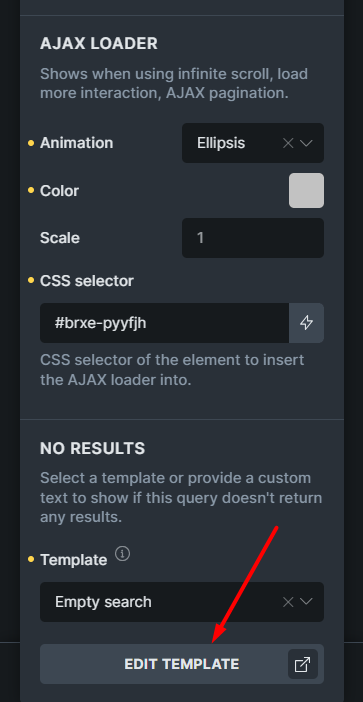Screen dimensions: 363x702
Task: Open the Animation select showing Ellipsis
Action: (253, 143)
